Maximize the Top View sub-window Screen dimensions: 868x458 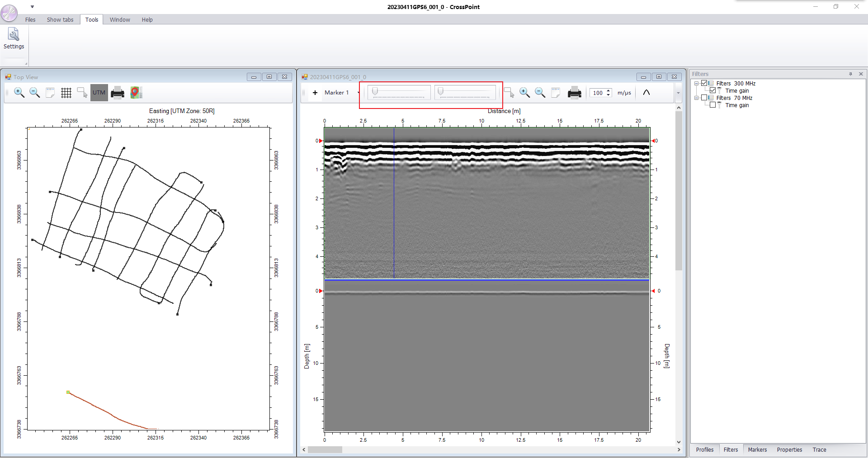pyautogui.click(x=269, y=77)
